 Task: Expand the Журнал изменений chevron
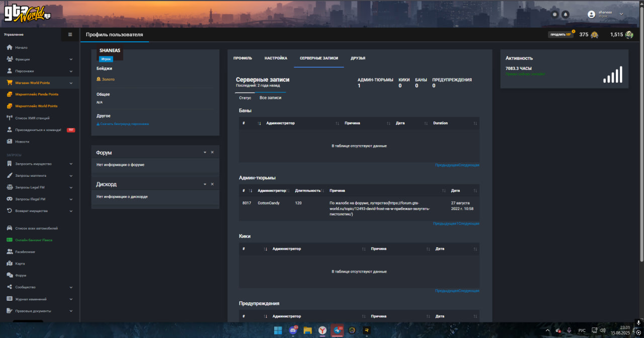point(71,299)
